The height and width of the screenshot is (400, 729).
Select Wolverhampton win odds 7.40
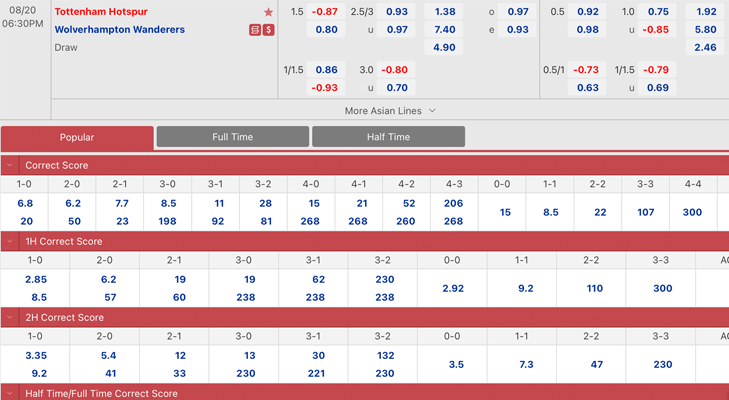[x=444, y=29]
